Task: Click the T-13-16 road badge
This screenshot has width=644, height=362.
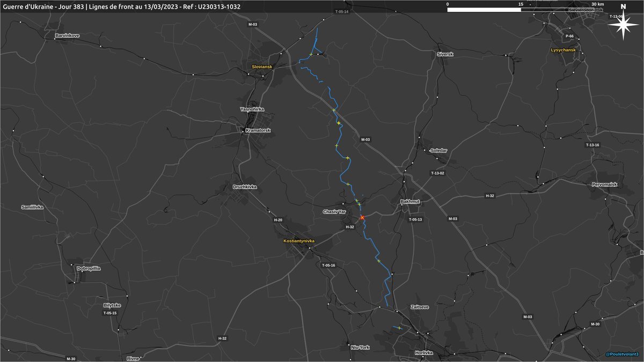Action: pos(592,145)
